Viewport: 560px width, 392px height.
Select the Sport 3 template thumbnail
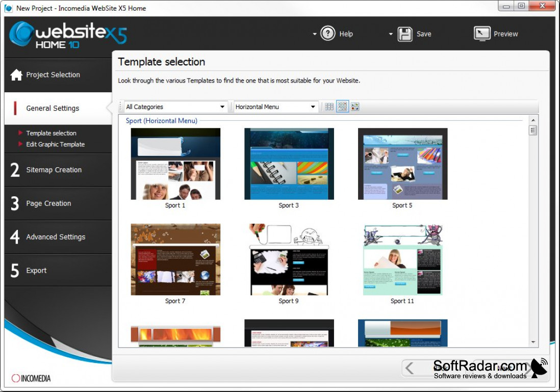pyautogui.click(x=289, y=164)
